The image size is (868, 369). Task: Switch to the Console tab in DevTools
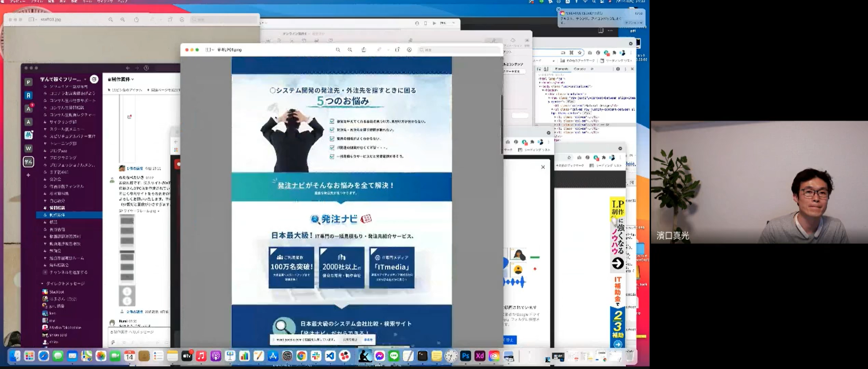pos(579,69)
